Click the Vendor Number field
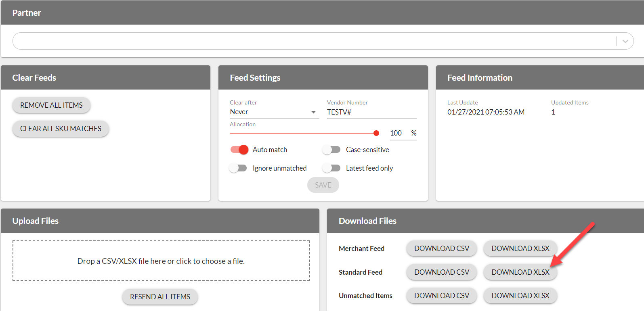Image resolution: width=644 pixels, height=311 pixels. [371, 112]
